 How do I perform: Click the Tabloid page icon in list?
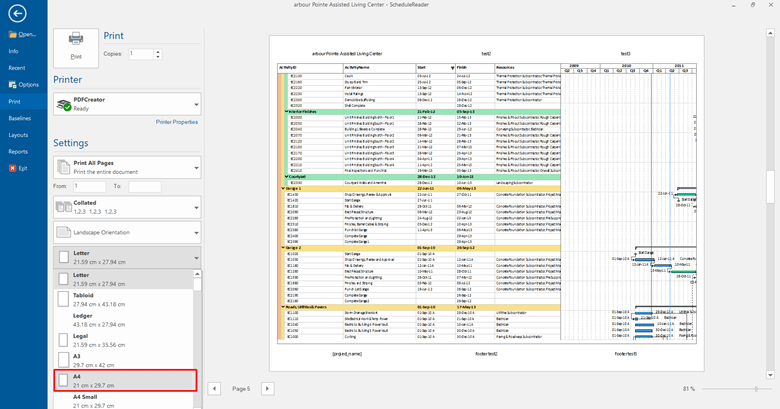[x=63, y=300]
